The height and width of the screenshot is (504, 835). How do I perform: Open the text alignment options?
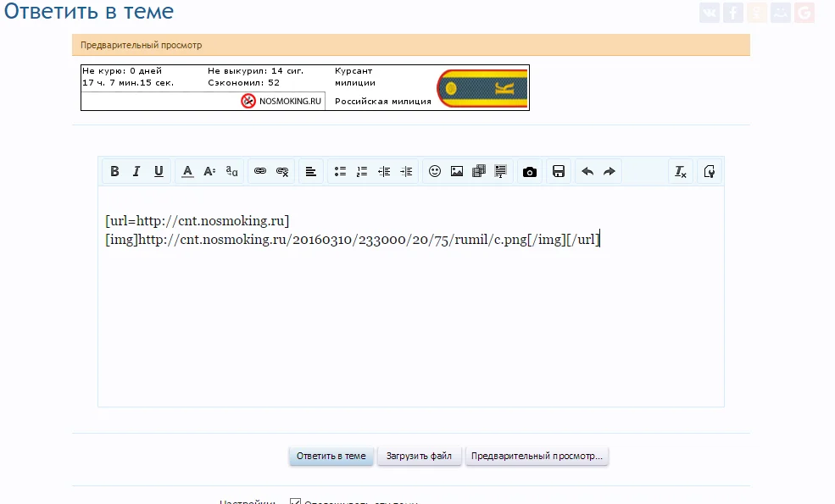coord(311,171)
